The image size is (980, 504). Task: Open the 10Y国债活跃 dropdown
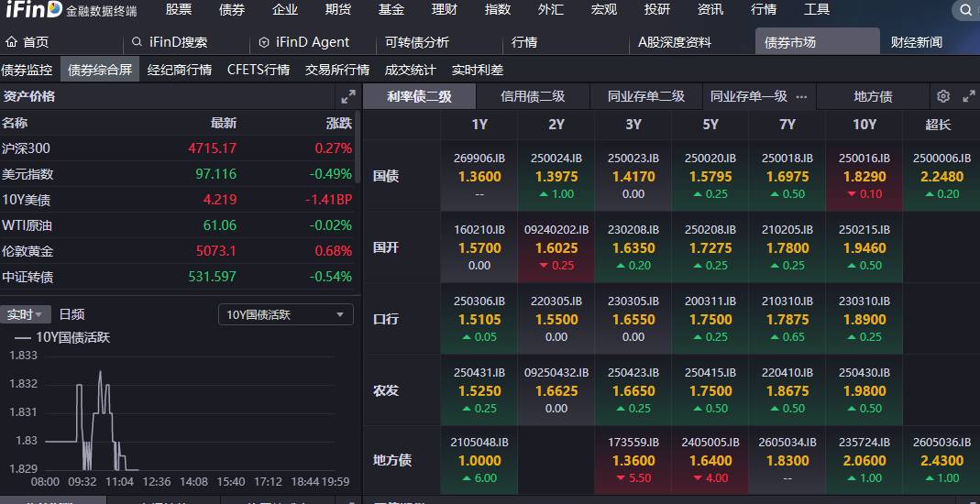coord(286,314)
